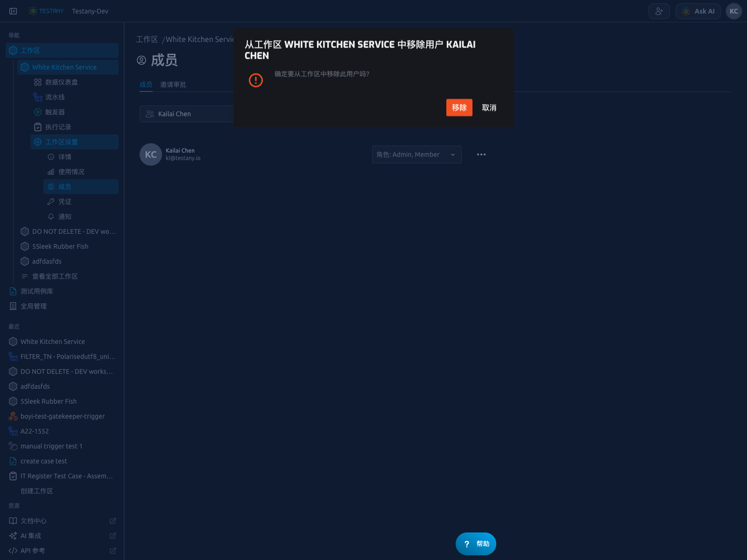Viewport: 747px width, 560px height.
Task: Open the 帮助 help bubble
Action: click(x=476, y=544)
